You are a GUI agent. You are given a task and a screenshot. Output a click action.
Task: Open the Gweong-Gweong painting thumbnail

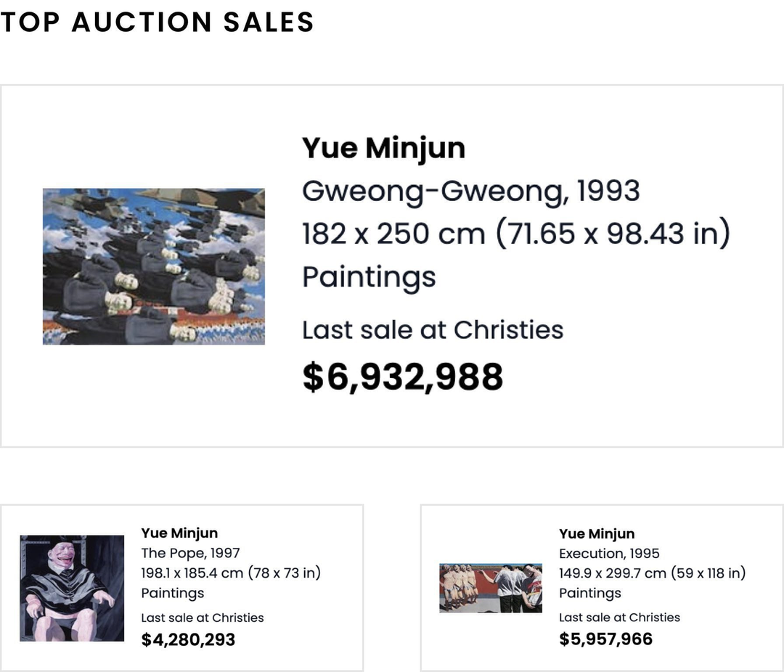click(x=153, y=266)
